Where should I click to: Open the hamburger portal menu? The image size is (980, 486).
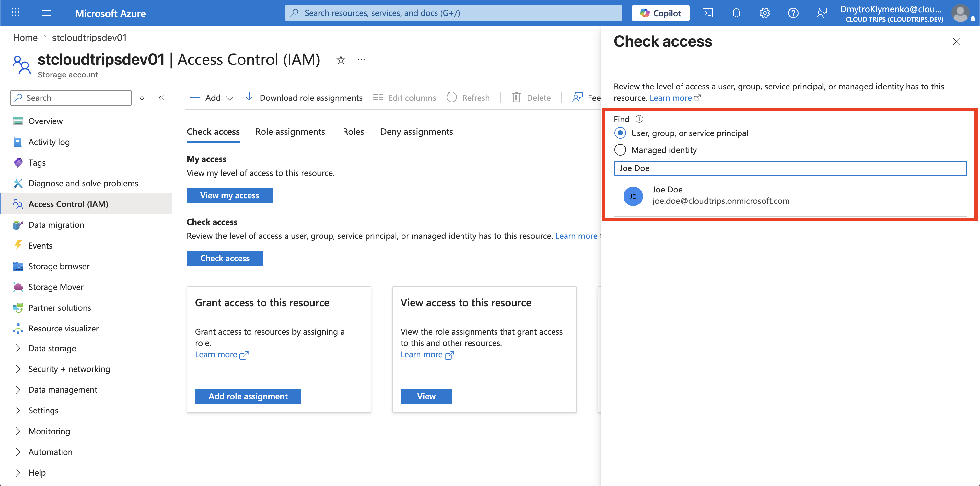coord(47,13)
